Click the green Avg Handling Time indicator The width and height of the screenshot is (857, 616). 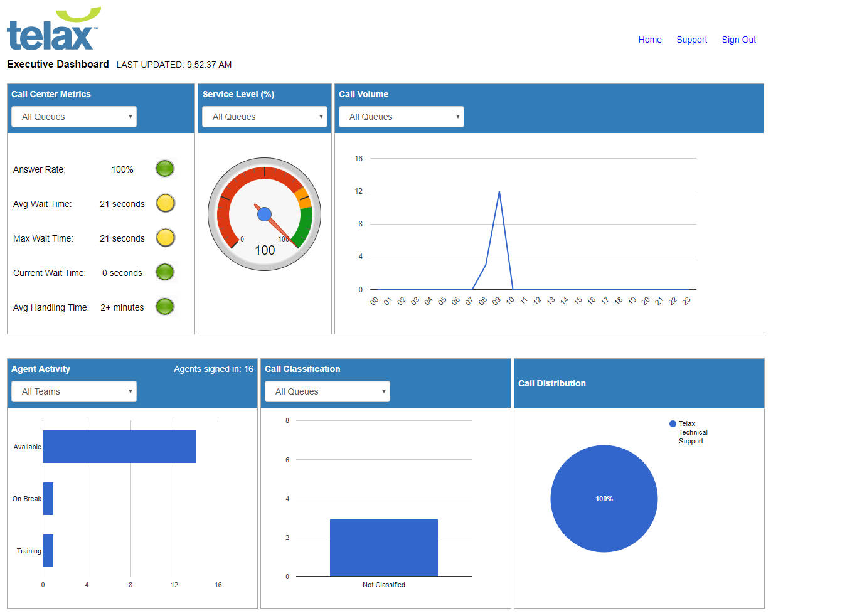[x=164, y=307]
